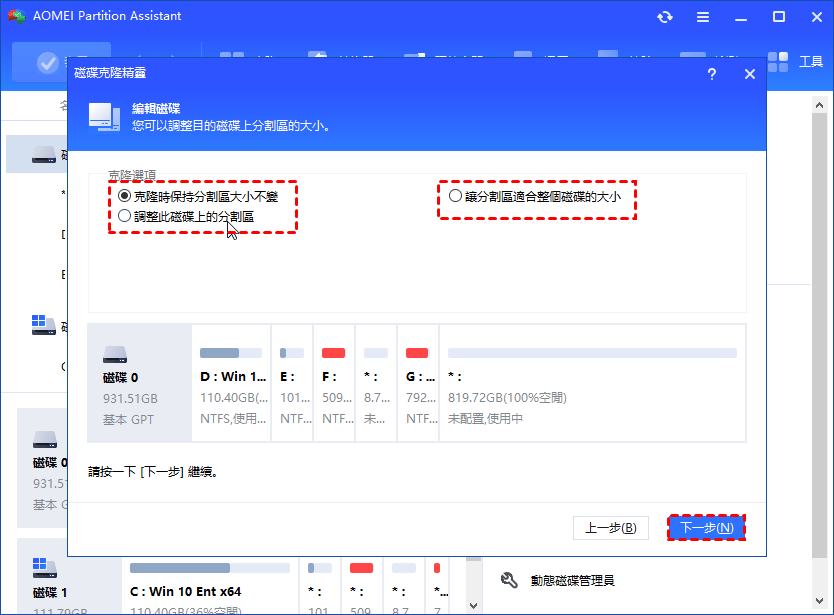
Task: Click the D: partition usage bar
Action: (231, 353)
